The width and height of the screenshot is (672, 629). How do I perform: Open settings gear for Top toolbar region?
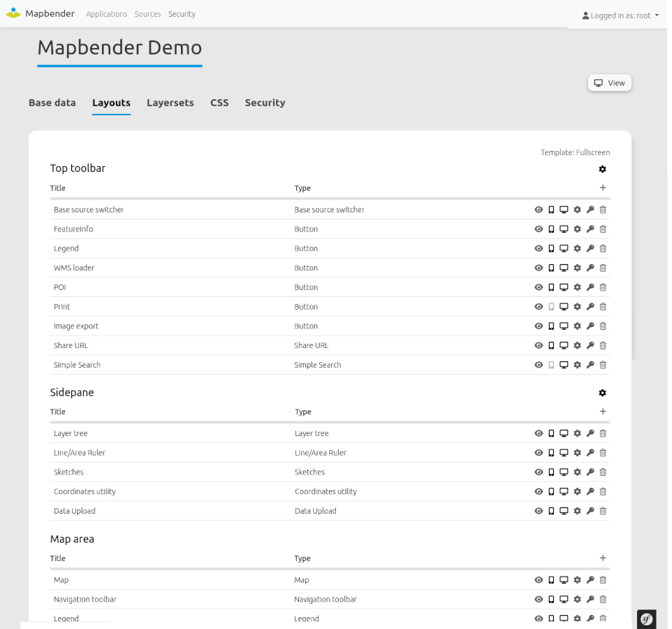[602, 169]
